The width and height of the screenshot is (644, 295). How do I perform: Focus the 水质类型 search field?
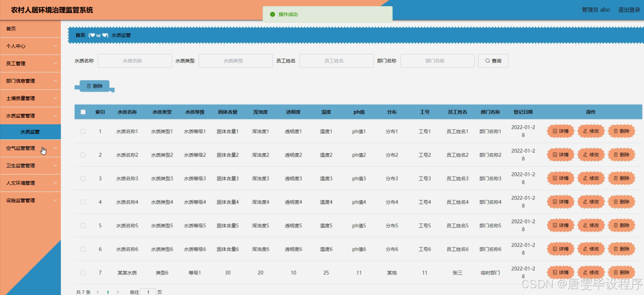pos(236,61)
